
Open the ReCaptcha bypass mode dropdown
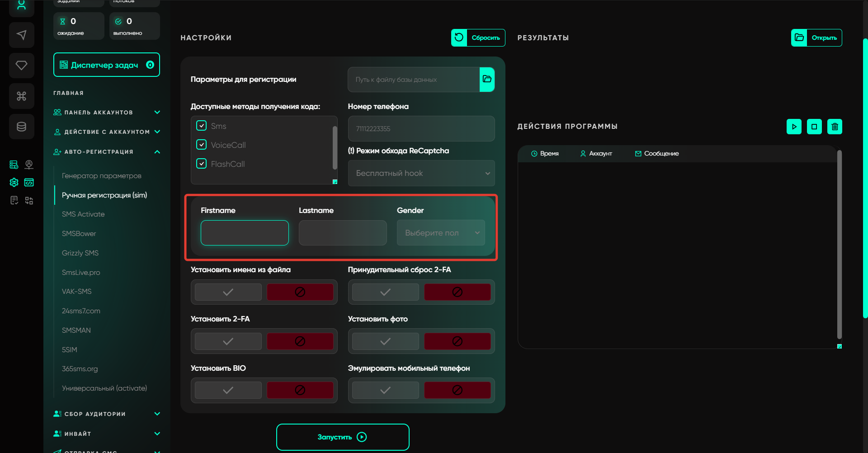click(421, 173)
